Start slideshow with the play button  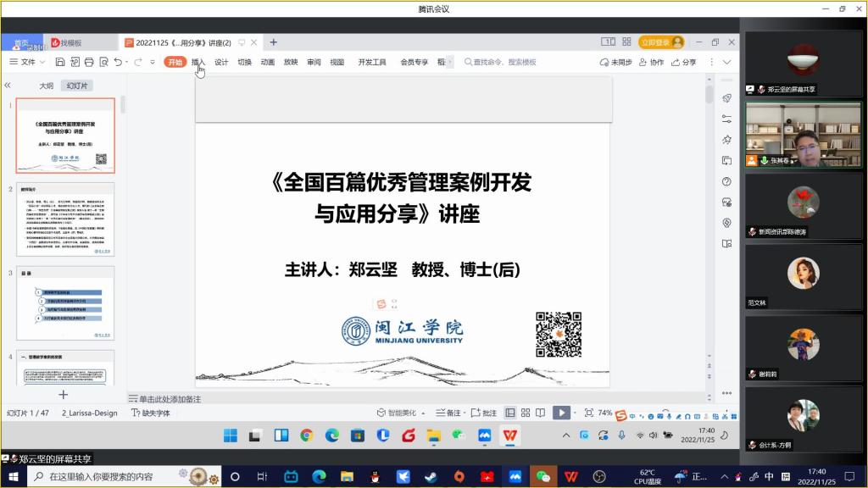pos(560,413)
